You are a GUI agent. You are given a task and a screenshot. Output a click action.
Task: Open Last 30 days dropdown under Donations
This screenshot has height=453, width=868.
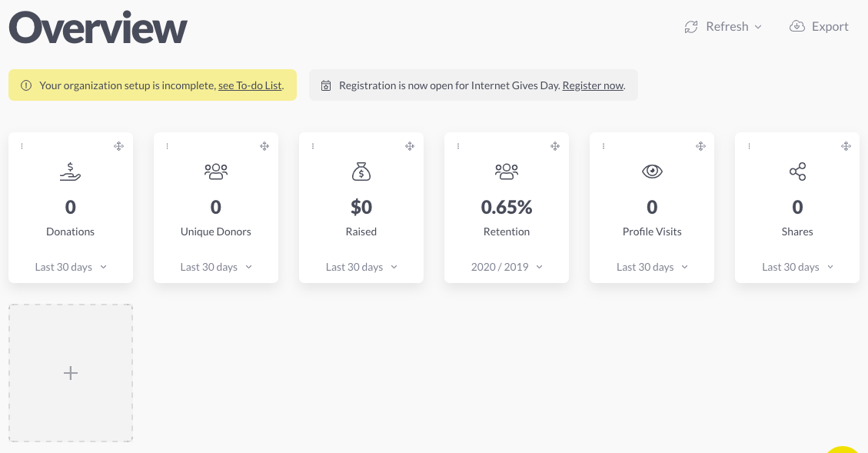pos(71,267)
